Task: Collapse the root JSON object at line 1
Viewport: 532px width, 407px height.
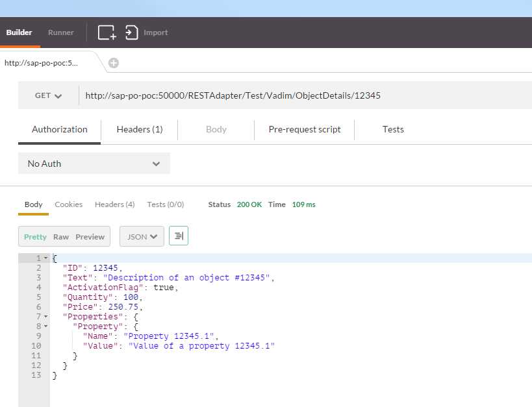Action: (x=46, y=258)
